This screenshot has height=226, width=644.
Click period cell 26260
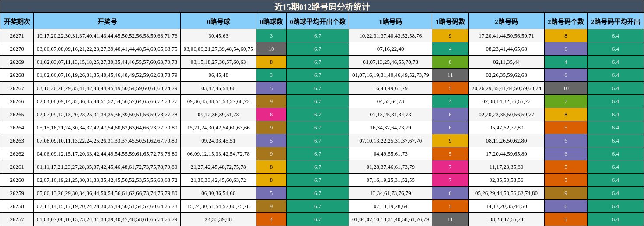pyautogui.click(x=17, y=180)
